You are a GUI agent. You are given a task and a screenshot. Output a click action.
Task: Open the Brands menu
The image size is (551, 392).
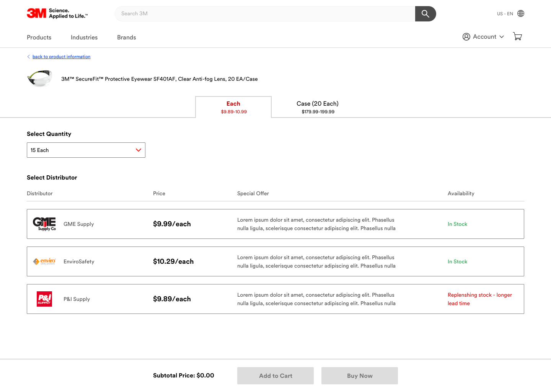(127, 38)
